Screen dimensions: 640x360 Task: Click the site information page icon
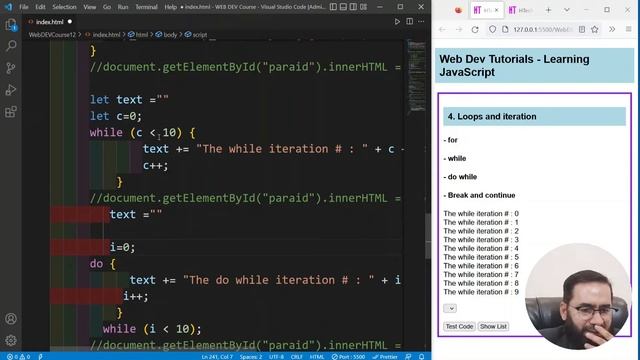(x=505, y=29)
